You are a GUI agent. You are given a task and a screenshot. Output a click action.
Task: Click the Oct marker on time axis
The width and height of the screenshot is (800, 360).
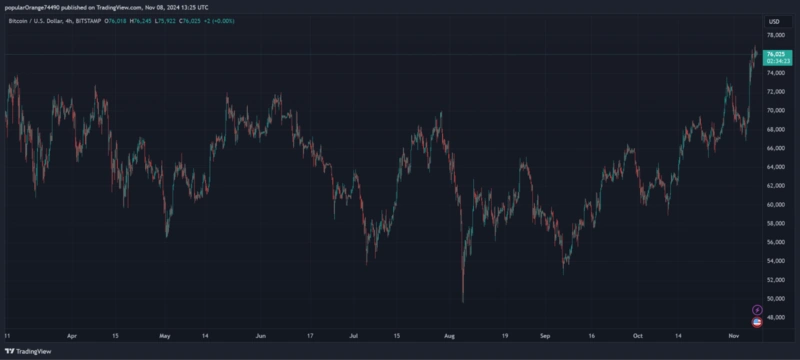[637, 336]
